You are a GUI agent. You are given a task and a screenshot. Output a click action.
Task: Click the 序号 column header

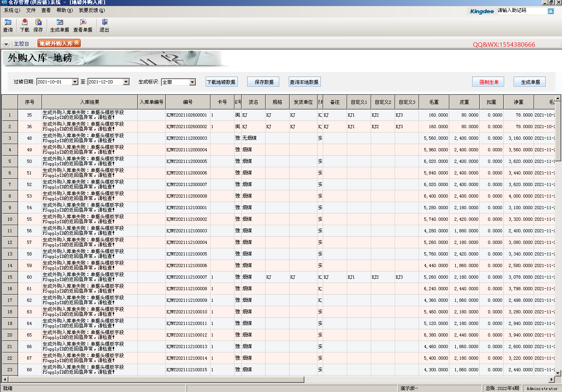[x=30, y=102]
